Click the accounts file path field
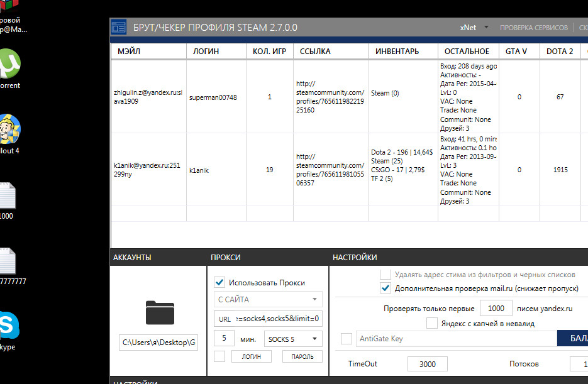 pos(158,343)
